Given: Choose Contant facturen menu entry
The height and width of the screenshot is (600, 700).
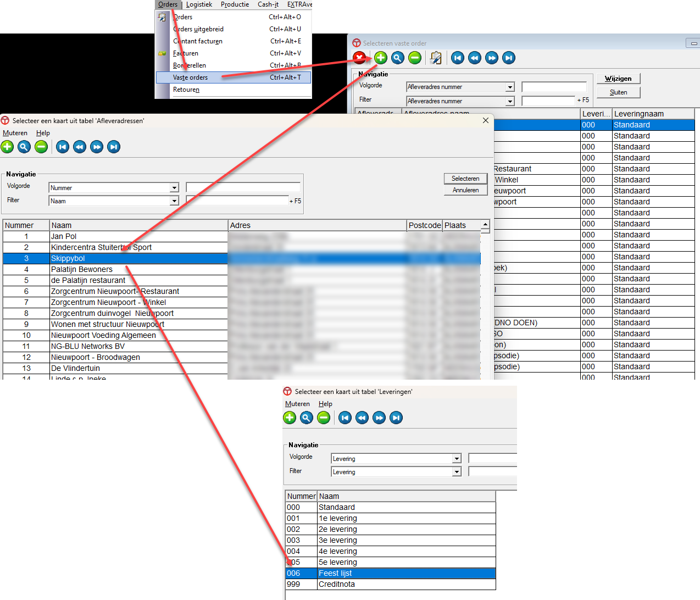Looking at the screenshot, I should click(x=234, y=41).
